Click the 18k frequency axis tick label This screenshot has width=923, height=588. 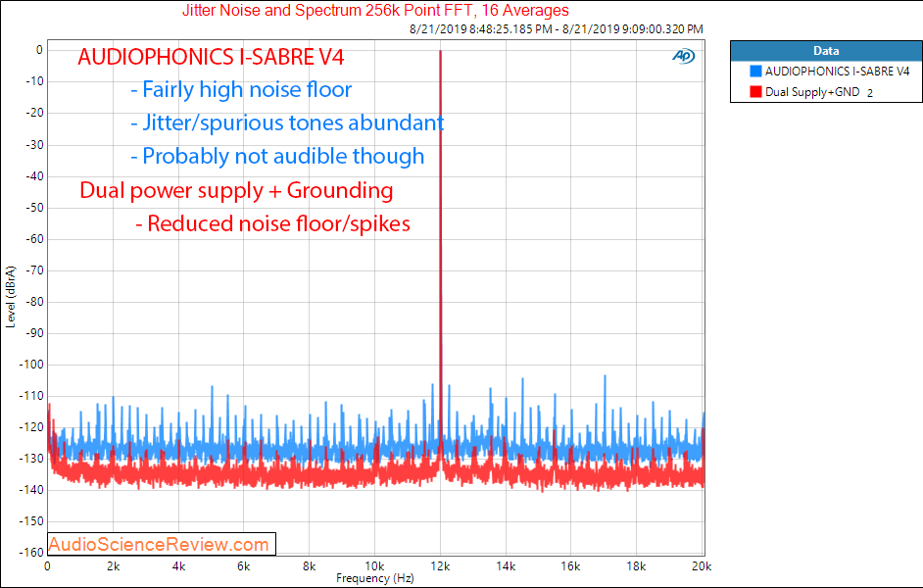pyautogui.click(x=636, y=566)
